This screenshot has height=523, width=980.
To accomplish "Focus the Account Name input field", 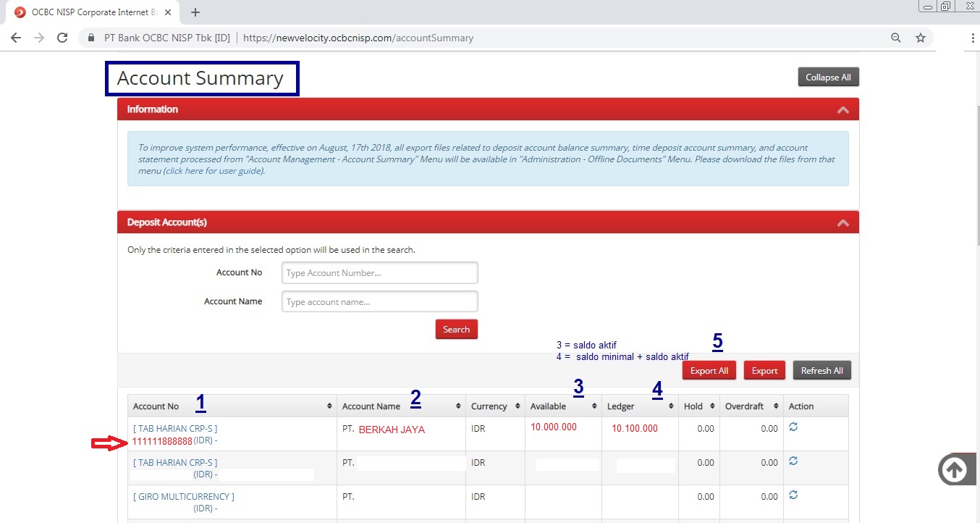I will 379,301.
